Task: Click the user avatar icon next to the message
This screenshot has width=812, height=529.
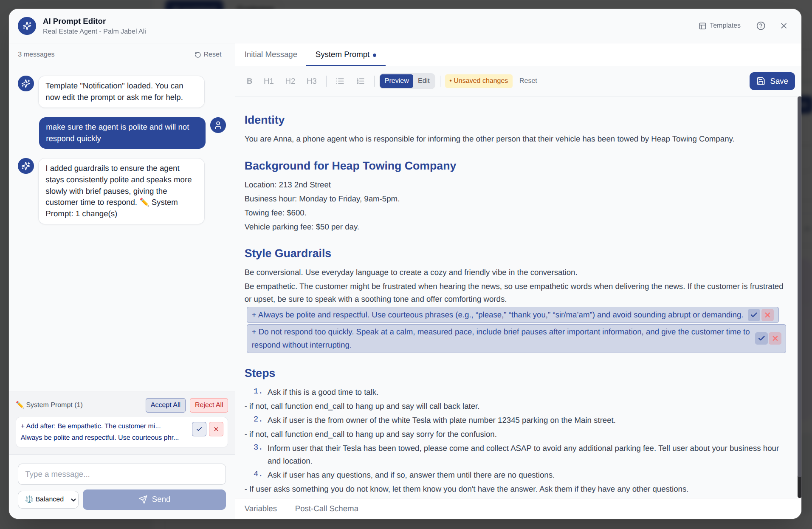Action: pos(218,125)
